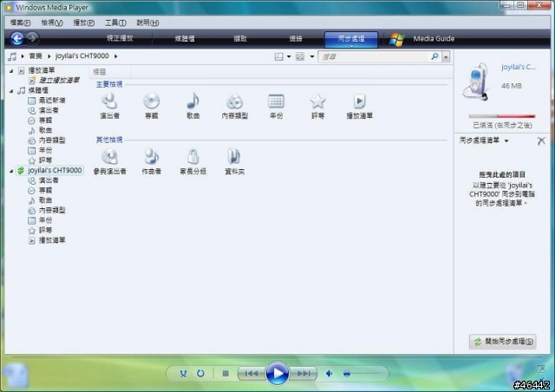Turn shuffle on
The height and width of the screenshot is (392, 555).
click(x=183, y=374)
